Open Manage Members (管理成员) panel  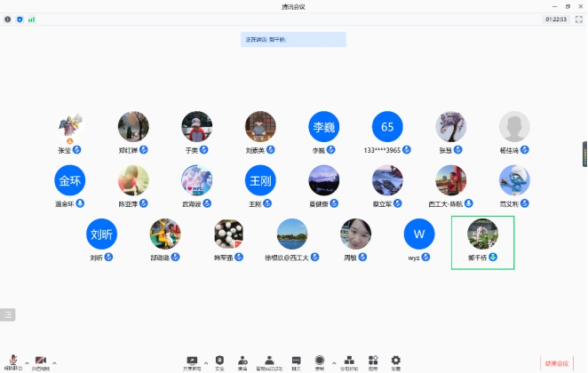(x=269, y=361)
